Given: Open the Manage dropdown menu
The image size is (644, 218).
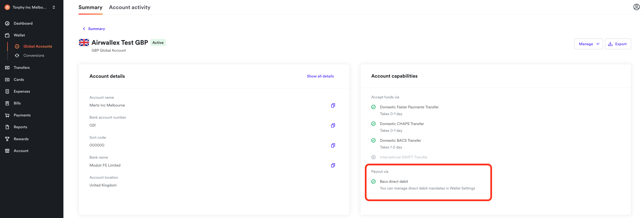Looking at the screenshot, I should 589,44.
